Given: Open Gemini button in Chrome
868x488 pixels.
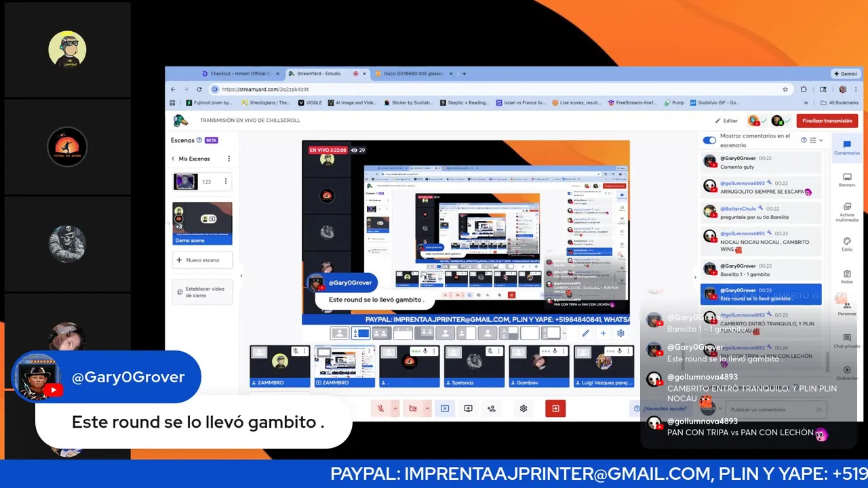Looking at the screenshot, I should [846, 73].
